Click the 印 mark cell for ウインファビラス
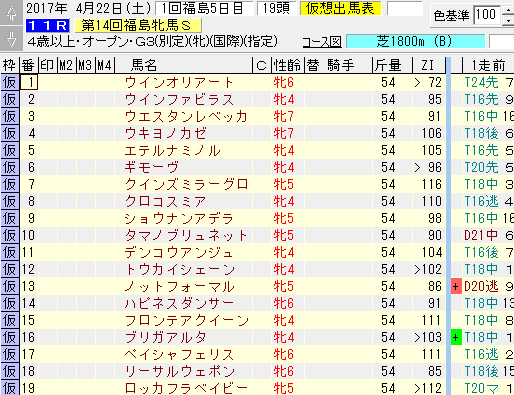This screenshot has height=395, width=514. [x=48, y=99]
